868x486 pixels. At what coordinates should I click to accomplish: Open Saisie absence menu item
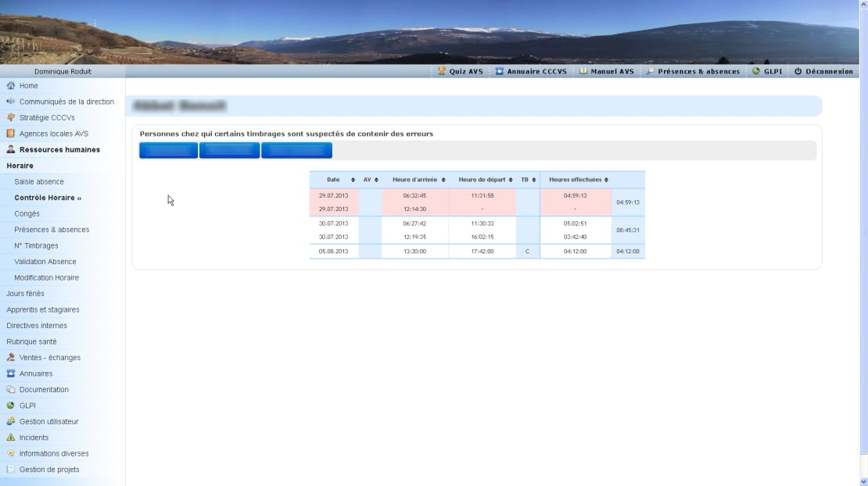tap(39, 181)
